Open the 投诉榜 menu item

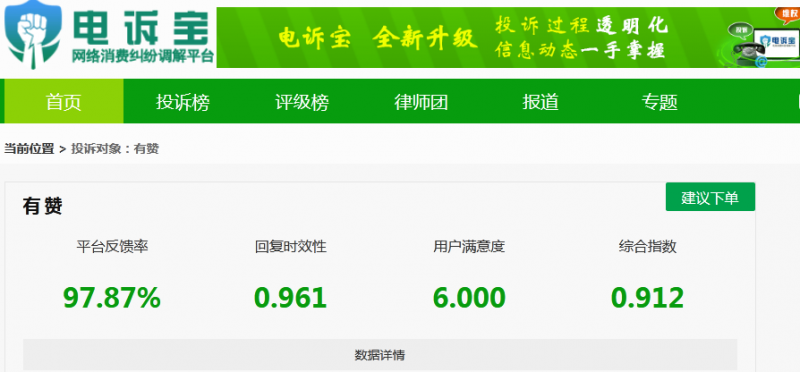pos(183,102)
